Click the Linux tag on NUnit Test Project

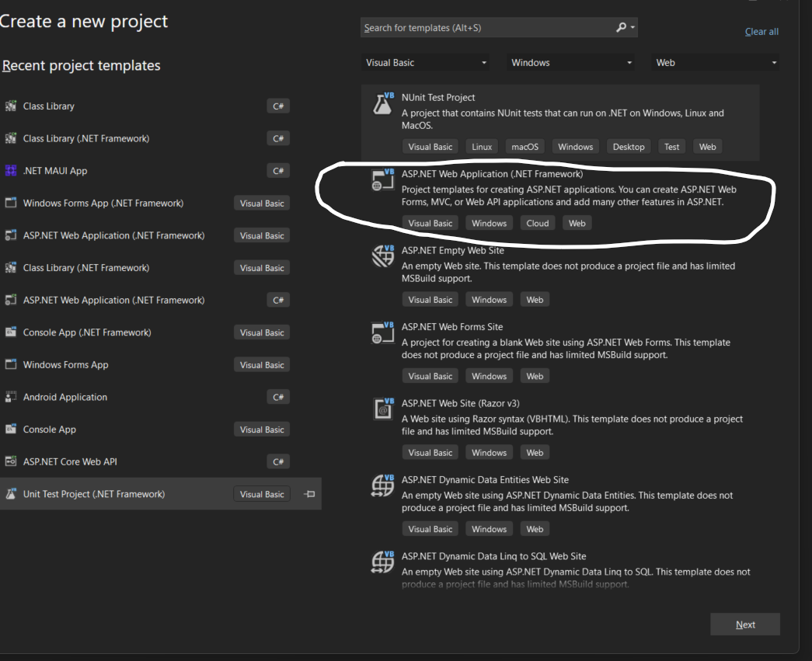(482, 147)
